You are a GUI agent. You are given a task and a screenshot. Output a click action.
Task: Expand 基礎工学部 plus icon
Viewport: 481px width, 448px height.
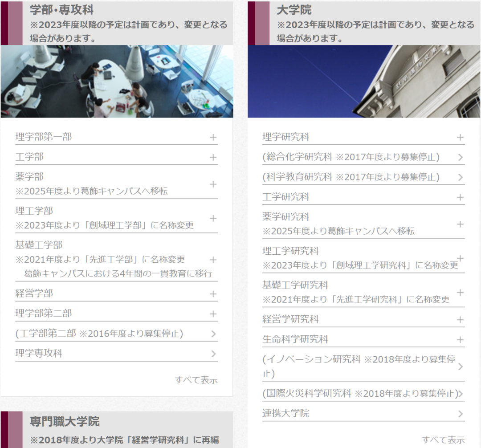213,260
